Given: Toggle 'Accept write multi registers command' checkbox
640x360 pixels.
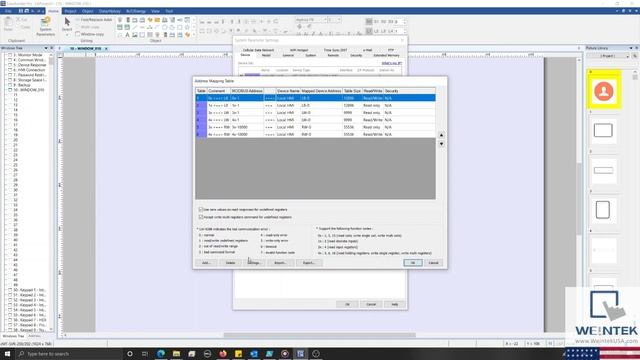Looking at the screenshot, I should coord(200,217).
